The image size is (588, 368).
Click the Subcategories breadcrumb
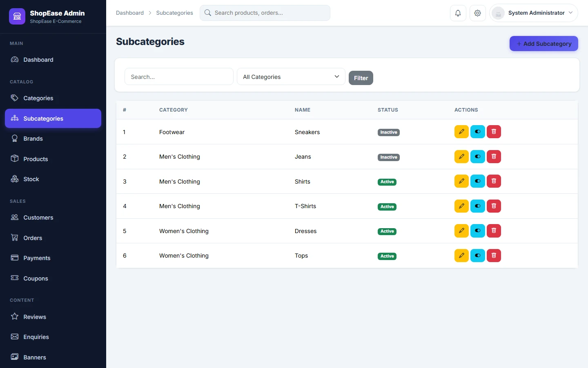[x=174, y=13]
